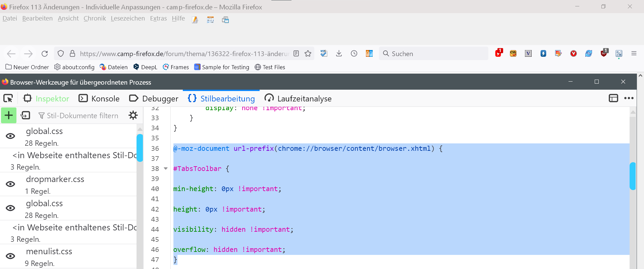Open style editor options gear
The image size is (644, 269).
[x=133, y=116]
